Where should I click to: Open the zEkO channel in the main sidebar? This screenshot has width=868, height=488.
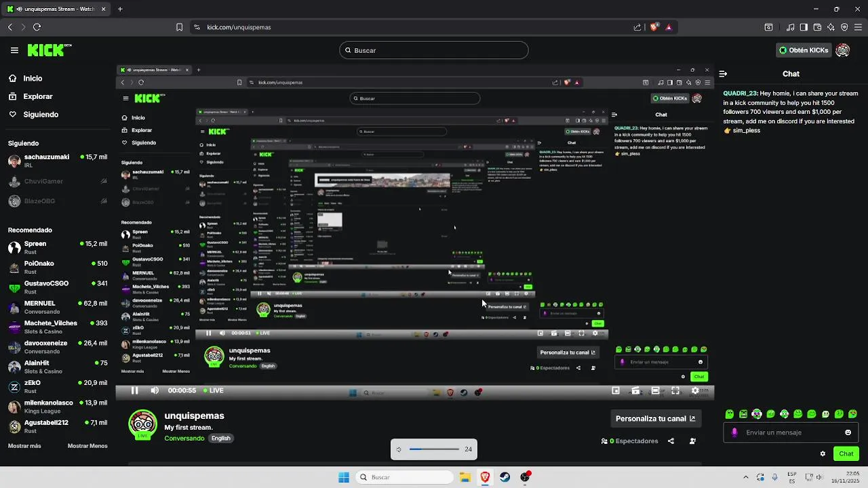tap(58, 386)
